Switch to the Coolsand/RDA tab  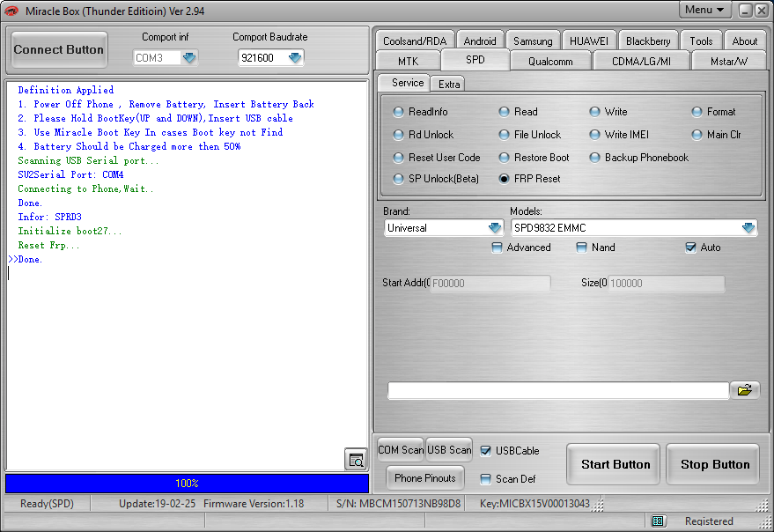click(x=415, y=41)
